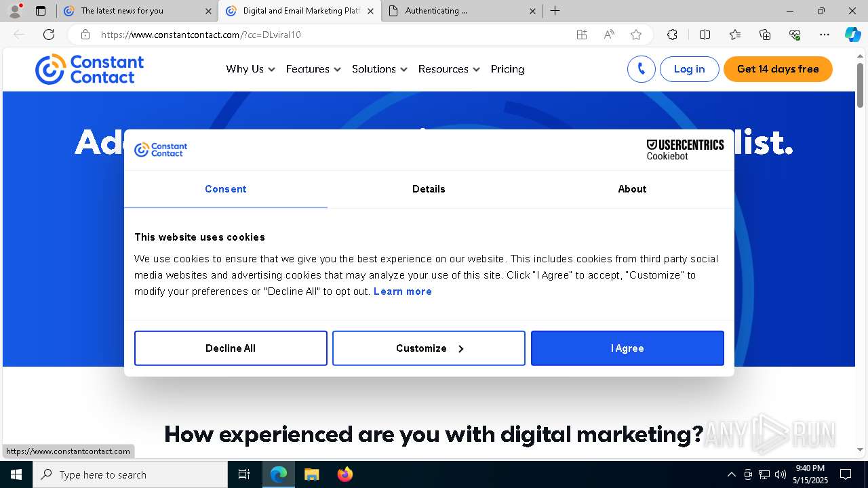This screenshot has width=868, height=488.
Task: Add page to favorites star icon
Action: (636, 35)
